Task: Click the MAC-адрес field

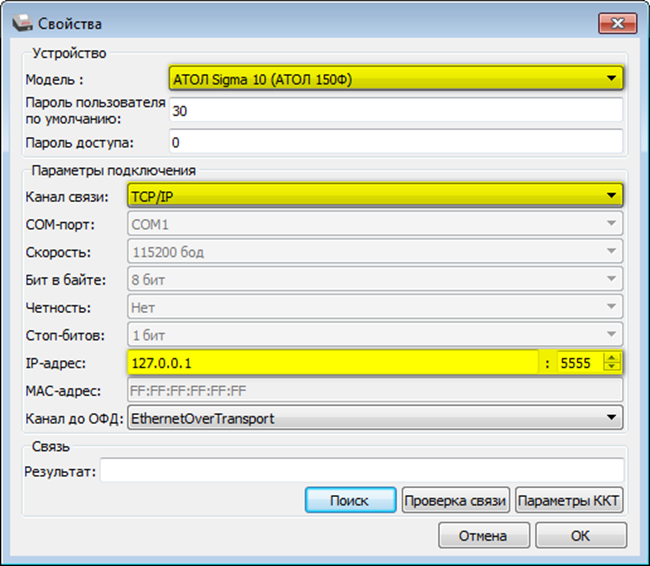Action: (375, 390)
